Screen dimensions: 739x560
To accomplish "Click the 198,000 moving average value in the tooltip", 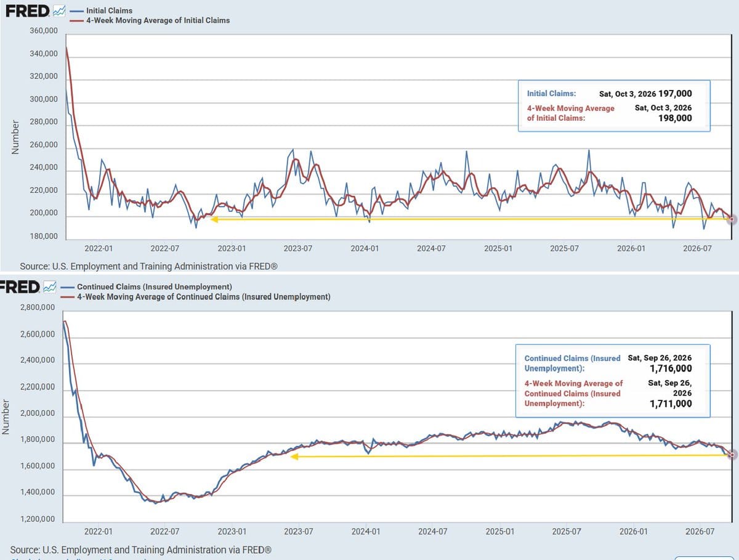I will point(675,118).
